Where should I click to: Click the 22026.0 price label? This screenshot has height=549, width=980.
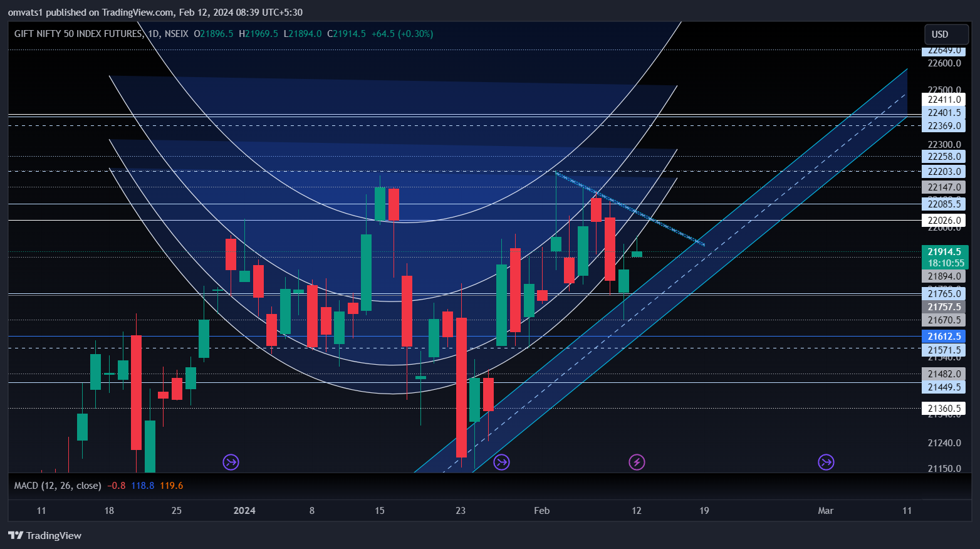[944, 221]
